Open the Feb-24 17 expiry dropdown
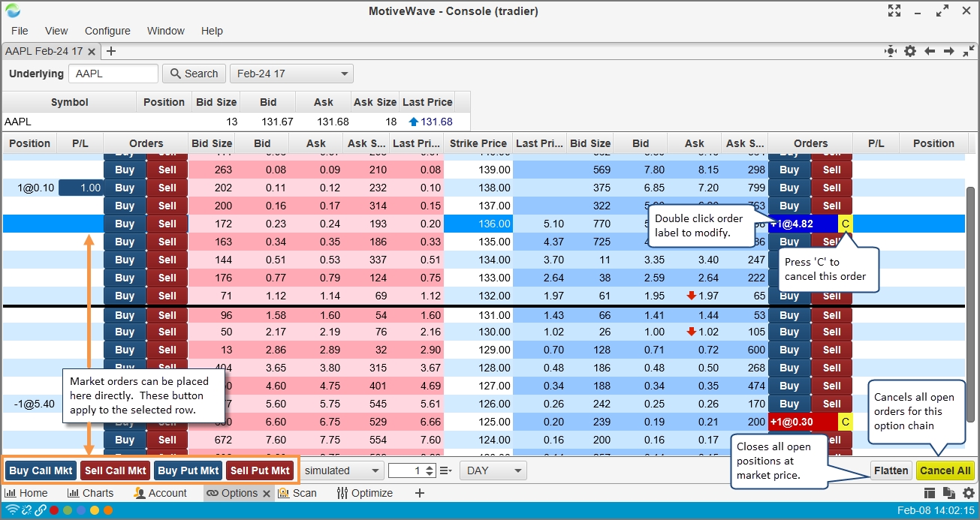The width and height of the screenshot is (980, 520). point(291,74)
